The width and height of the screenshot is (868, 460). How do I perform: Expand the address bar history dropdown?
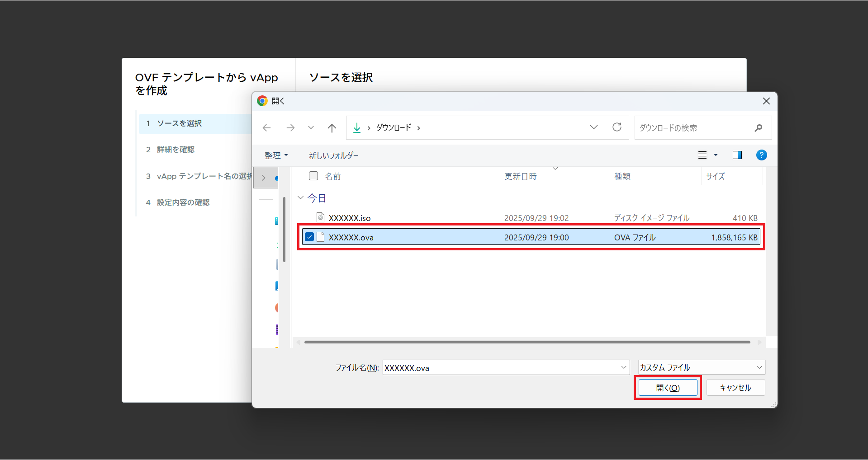pyautogui.click(x=594, y=127)
